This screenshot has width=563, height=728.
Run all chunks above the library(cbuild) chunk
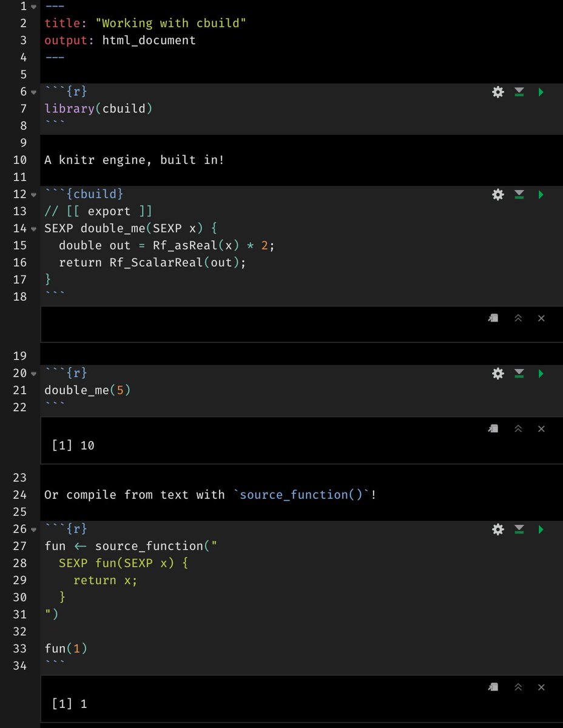[x=519, y=92]
